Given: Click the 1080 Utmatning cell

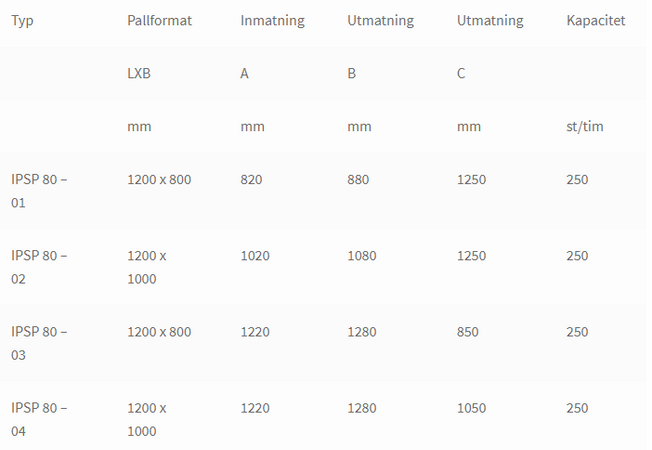Looking at the screenshot, I should coord(362,256).
